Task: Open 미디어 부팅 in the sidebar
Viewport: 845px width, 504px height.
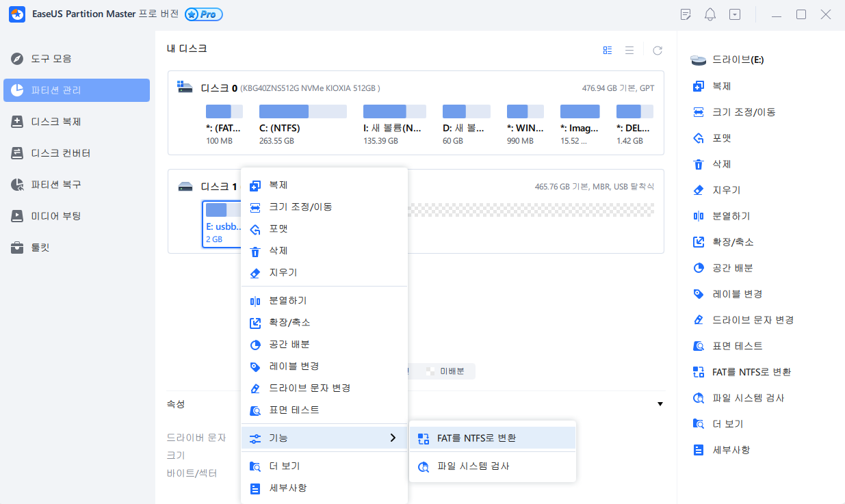Action: [x=76, y=216]
